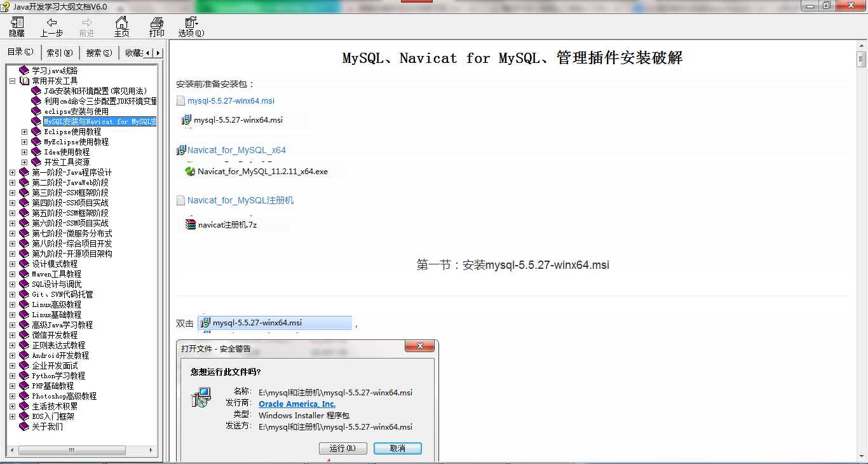Screen dimensions: 868x464
Task: Expand the 开发工具资源 node
Action: click(x=25, y=162)
